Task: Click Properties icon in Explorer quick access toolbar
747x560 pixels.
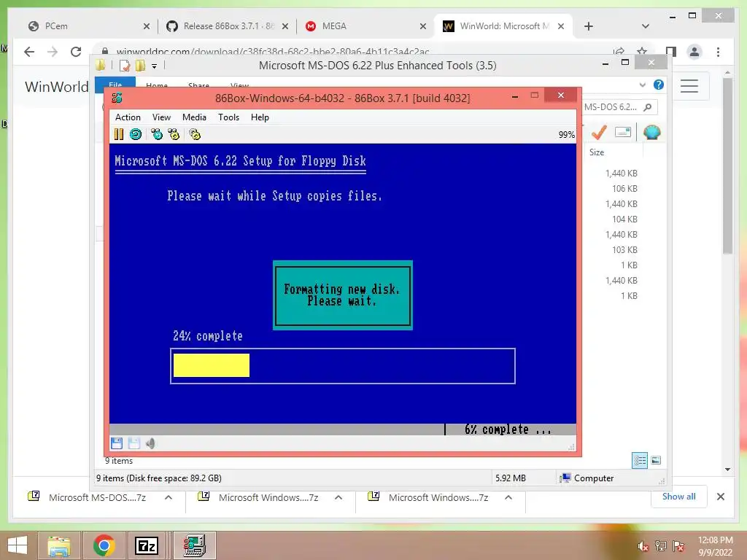Action: pyautogui.click(x=124, y=65)
